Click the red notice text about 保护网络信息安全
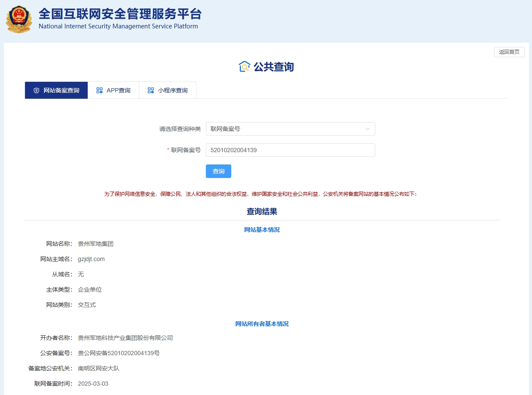The height and width of the screenshot is (395, 532). (x=260, y=194)
